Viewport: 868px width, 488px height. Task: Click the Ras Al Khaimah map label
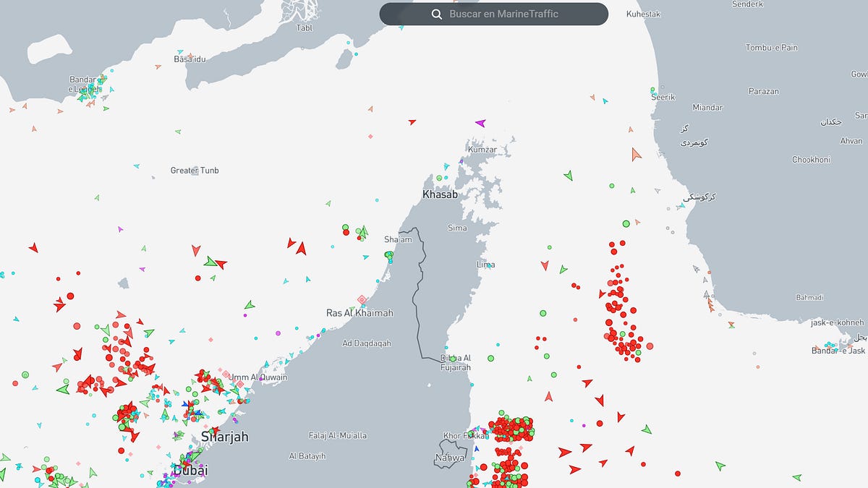[359, 313]
